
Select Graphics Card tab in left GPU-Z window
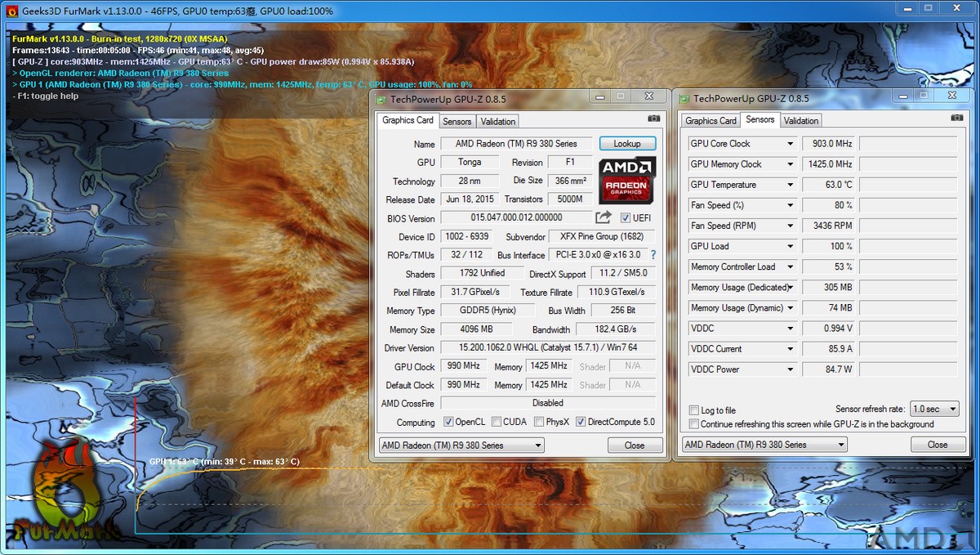pyautogui.click(x=408, y=120)
